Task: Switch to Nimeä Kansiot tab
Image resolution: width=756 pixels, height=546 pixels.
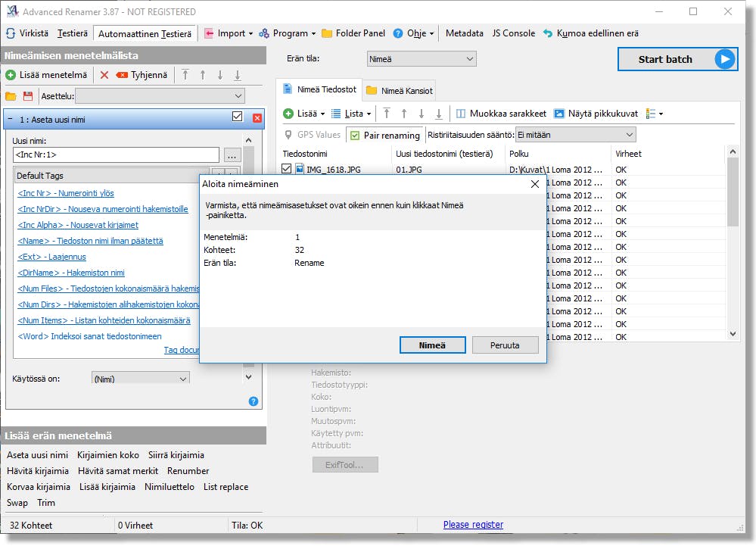Action: click(400, 91)
